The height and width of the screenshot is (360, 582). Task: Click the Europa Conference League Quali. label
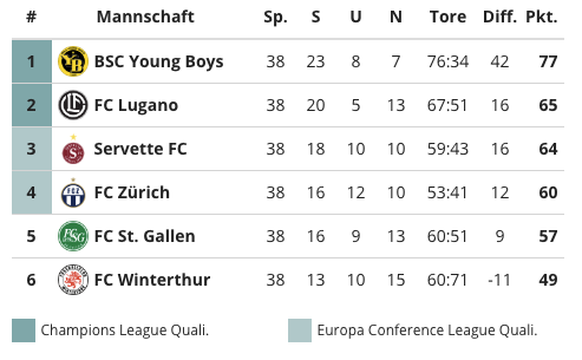[x=427, y=330]
